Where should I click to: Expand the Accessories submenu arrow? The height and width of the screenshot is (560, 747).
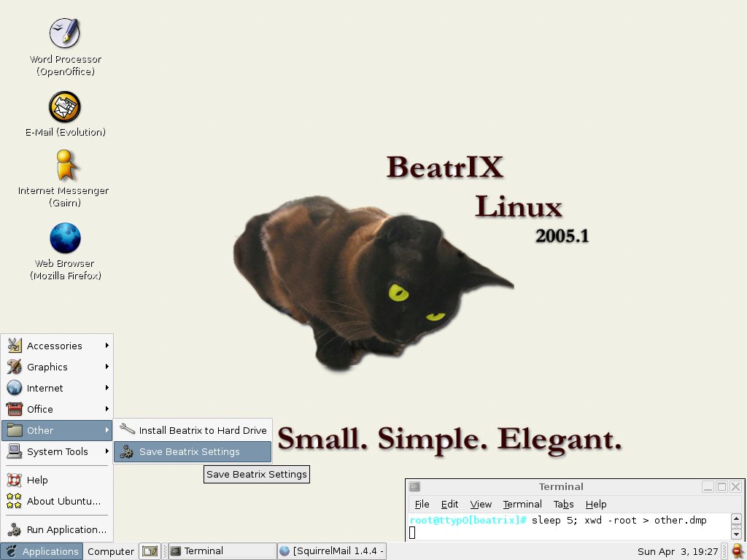click(x=107, y=345)
